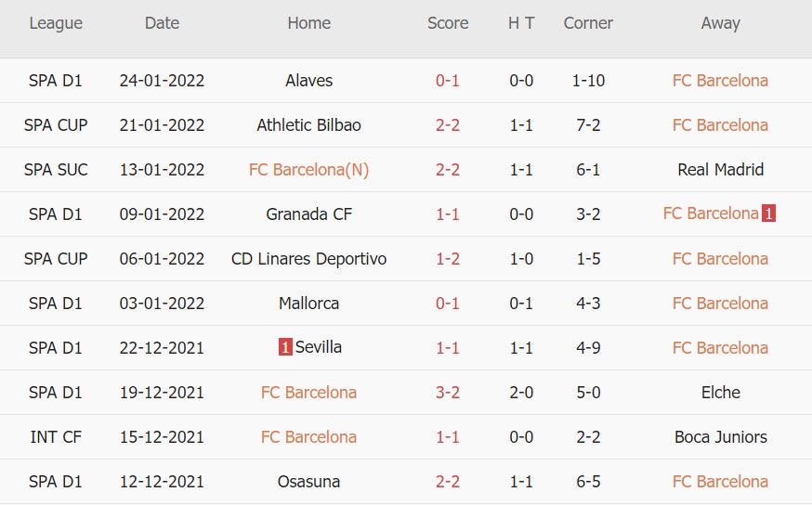Select the Corner column header
The height and width of the screenshot is (505, 812).
pos(588,23)
